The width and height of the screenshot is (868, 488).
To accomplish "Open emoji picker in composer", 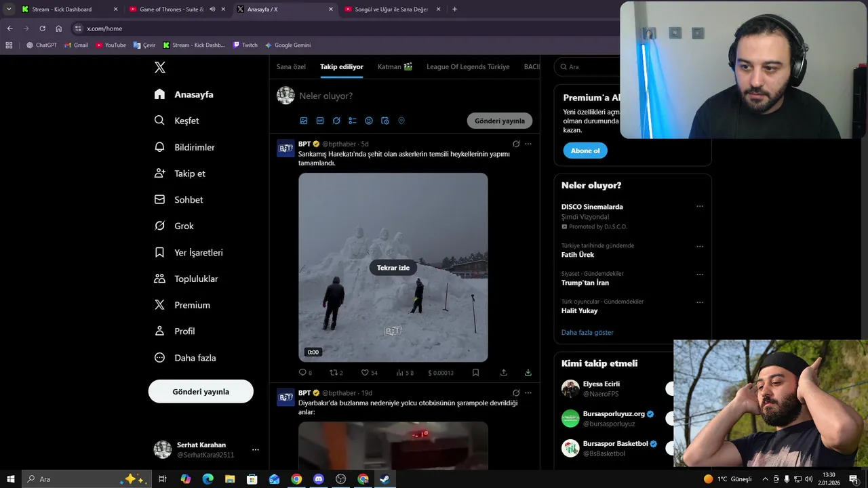I will click(369, 121).
